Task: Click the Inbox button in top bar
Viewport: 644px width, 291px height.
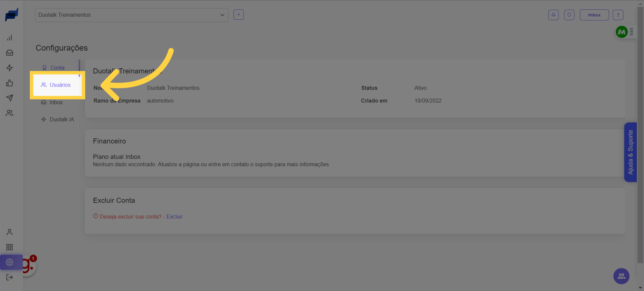Action: click(x=594, y=15)
